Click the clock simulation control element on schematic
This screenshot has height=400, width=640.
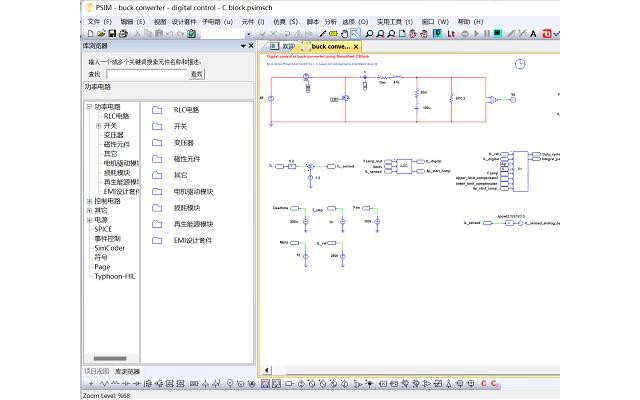(x=520, y=64)
